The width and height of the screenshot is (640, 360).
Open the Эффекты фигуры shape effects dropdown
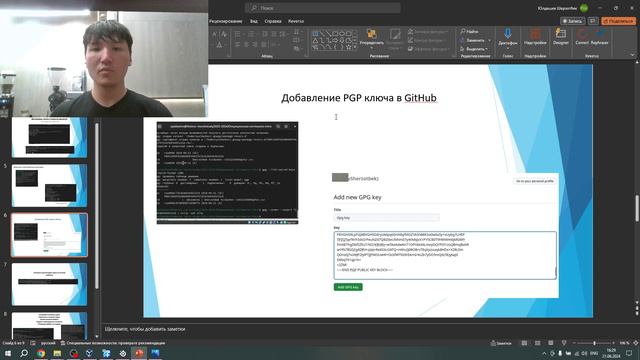[428, 49]
